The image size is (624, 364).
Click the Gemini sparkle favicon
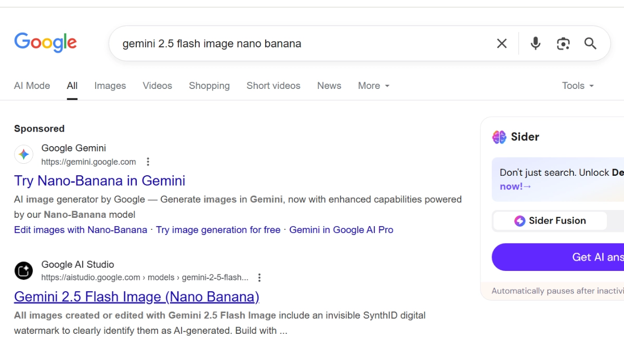[x=23, y=154]
